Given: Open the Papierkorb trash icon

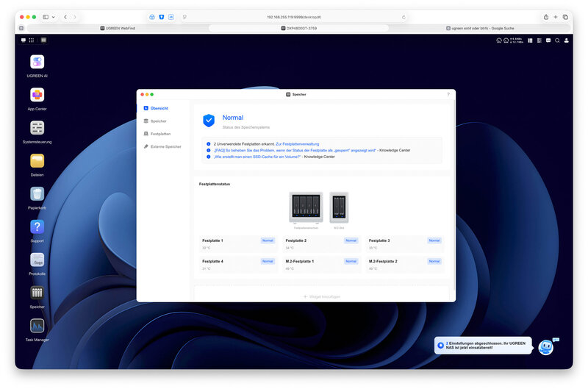Looking at the screenshot, I should pos(37,194).
